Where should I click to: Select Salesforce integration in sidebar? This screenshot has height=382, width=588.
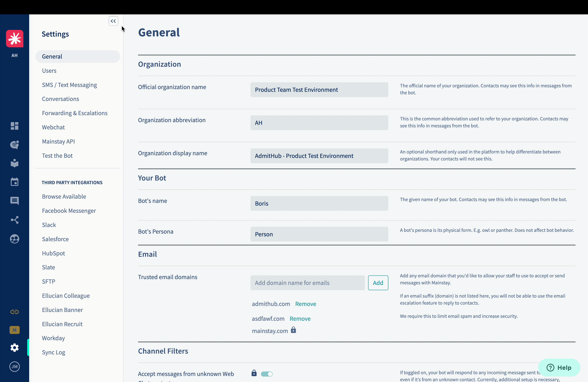coord(55,239)
